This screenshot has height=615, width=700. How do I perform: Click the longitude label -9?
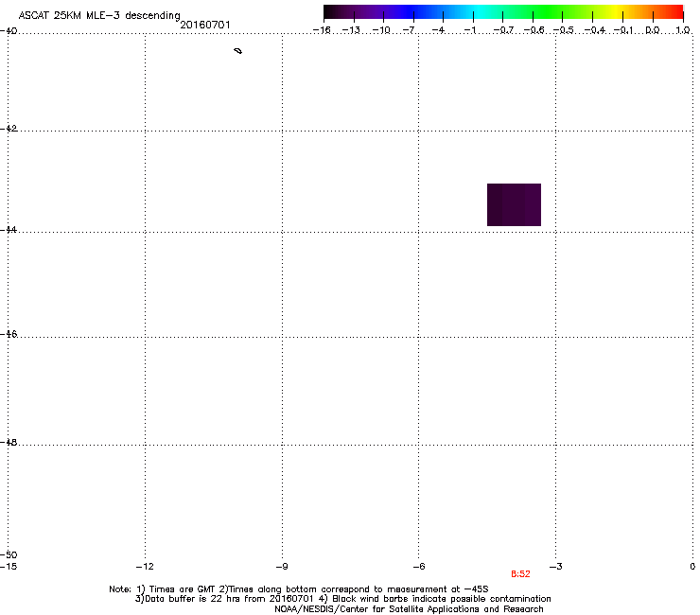(281, 567)
